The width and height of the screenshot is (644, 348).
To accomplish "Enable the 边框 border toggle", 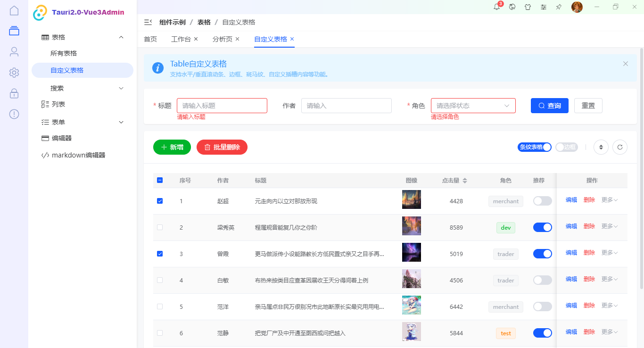I will click(x=566, y=147).
